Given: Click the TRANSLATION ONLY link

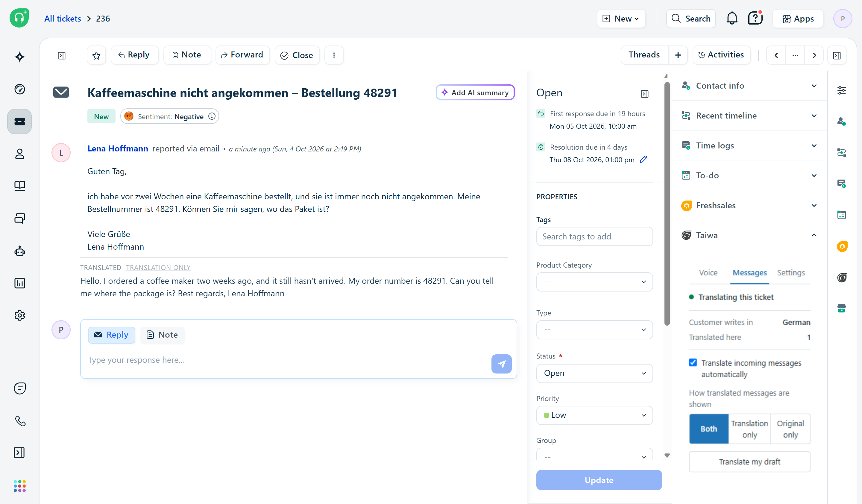Looking at the screenshot, I should click(158, 267).
